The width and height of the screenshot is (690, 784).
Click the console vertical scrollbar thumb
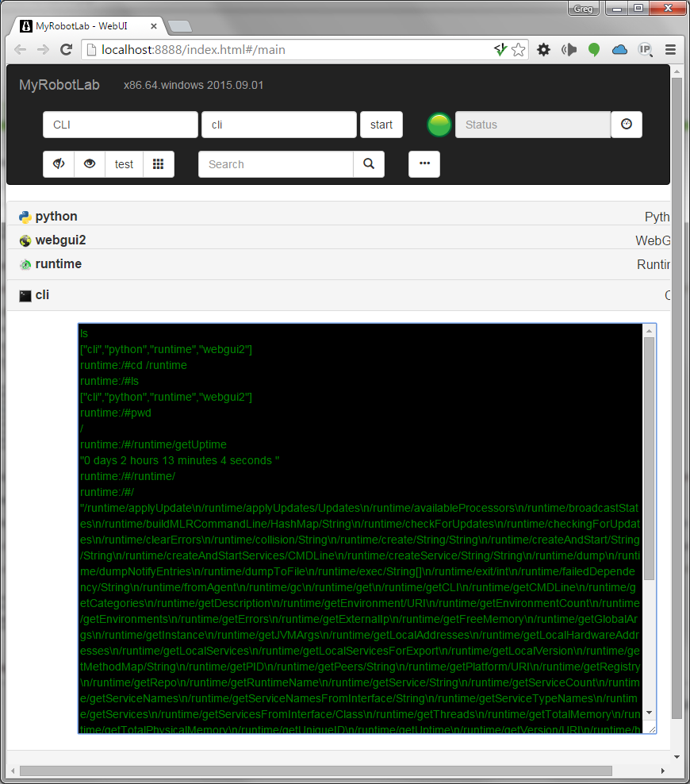pyautogui.click(x=649, y=459)
